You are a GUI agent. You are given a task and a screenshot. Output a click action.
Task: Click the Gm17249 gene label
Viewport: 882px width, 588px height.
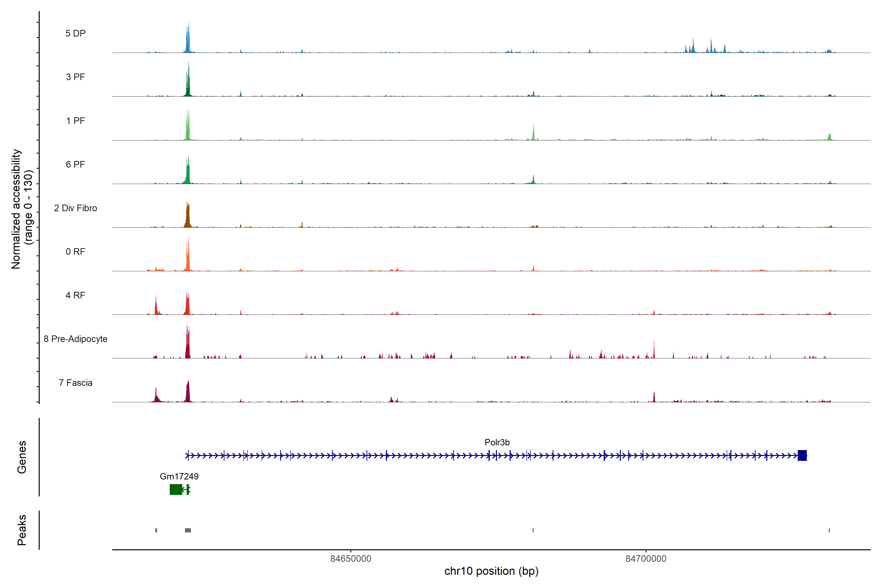tap(179, 476)
